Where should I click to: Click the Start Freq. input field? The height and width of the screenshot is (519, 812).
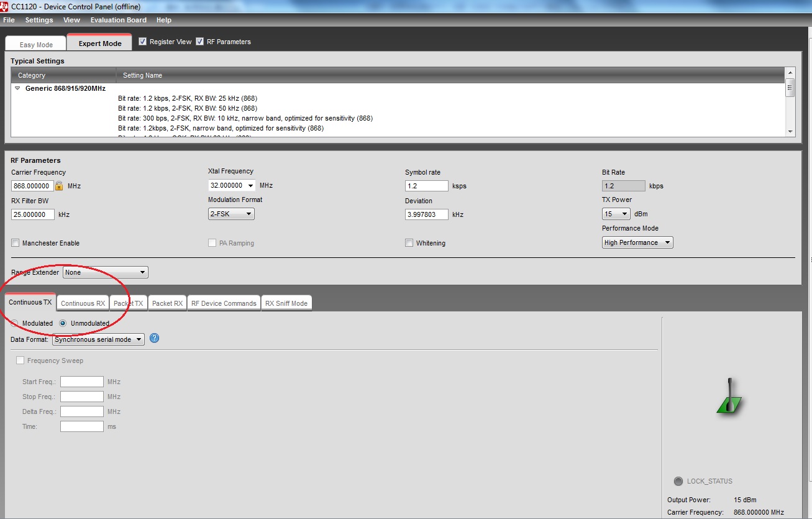81,382
